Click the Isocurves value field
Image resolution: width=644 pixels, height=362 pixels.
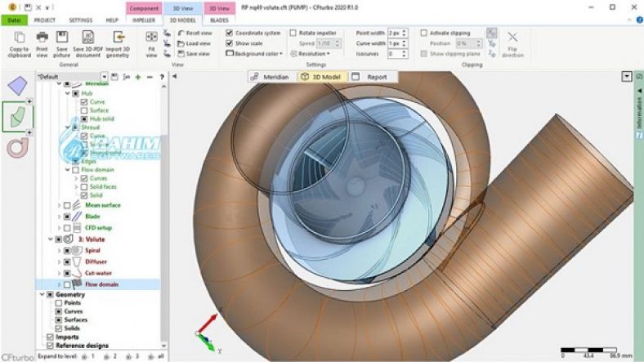pyautogui.click(x=394, y=54)
